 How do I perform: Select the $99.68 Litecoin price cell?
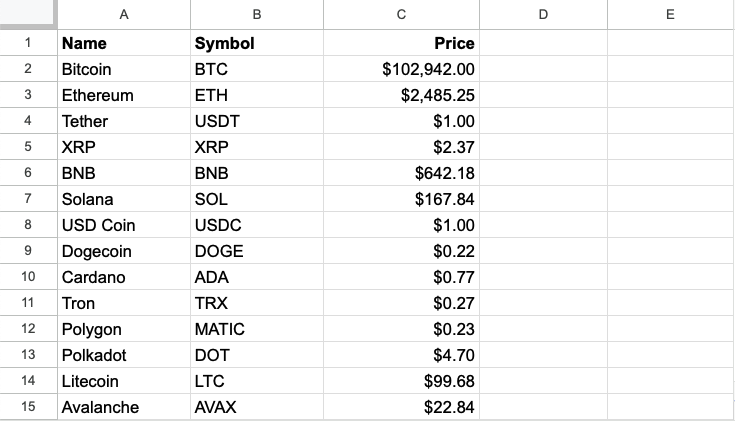pos(401,381)
